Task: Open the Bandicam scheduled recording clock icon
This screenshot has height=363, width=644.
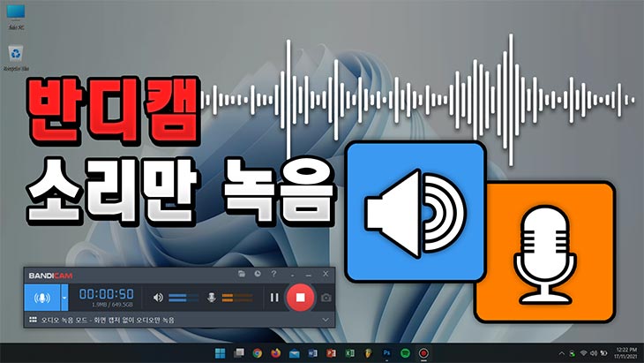Action: pos(257,275)
